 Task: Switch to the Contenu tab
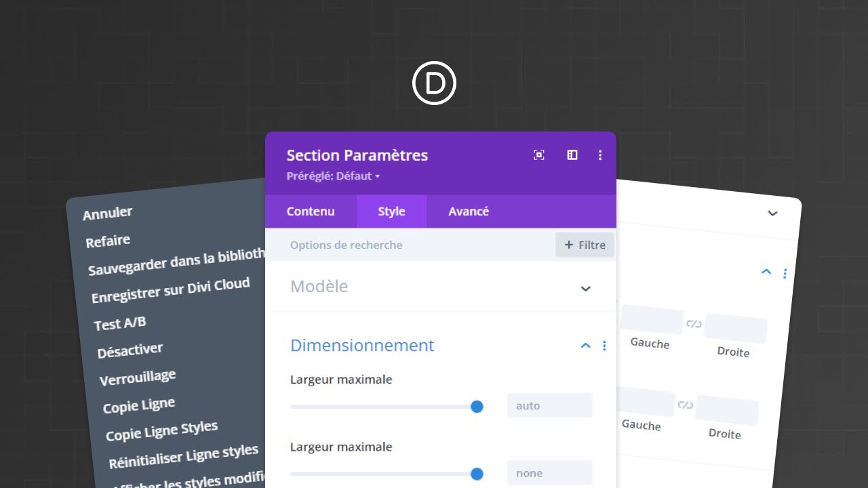(311, 211)
